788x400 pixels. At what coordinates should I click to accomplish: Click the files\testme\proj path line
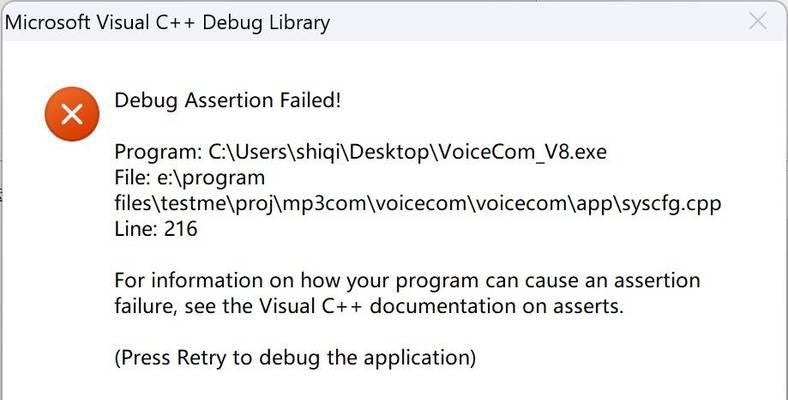(x=418, y=204)
